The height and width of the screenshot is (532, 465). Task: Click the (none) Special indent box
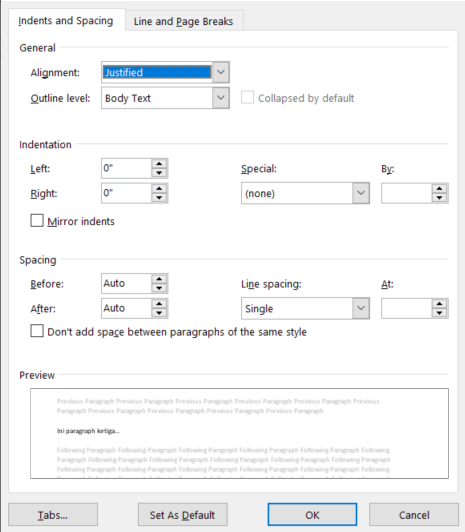point(297,193)
